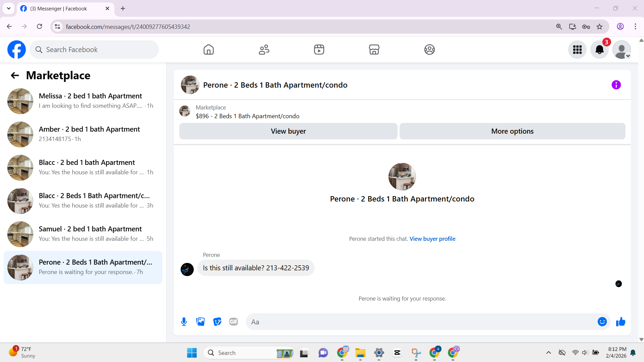Open the emoji picker smiley icon
Image resolution: width=644 pixels, height=362 pixels.
coord(602,322)
